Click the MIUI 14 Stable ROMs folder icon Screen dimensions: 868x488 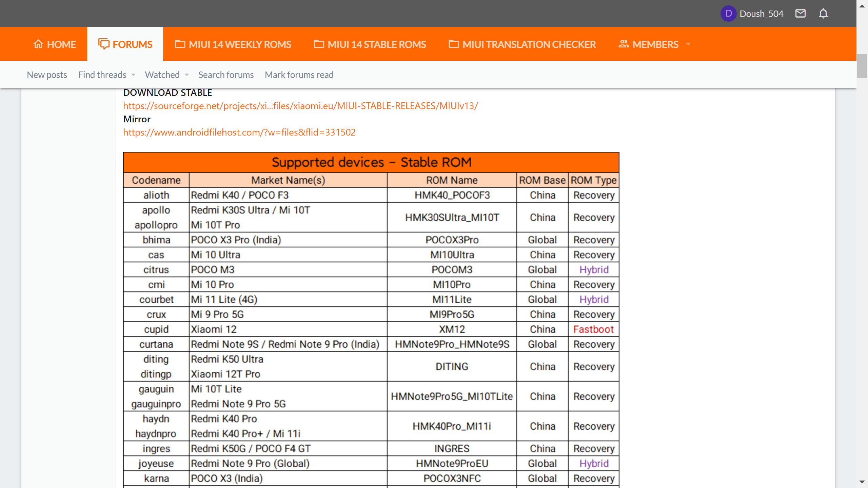pyautogui.click(x=319, y=44)
